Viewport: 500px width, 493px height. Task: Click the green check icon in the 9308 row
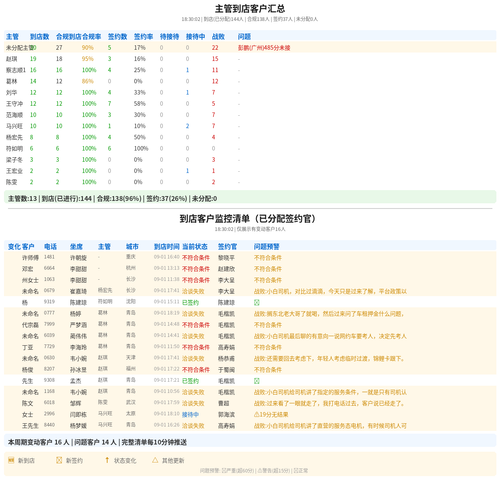257,381
